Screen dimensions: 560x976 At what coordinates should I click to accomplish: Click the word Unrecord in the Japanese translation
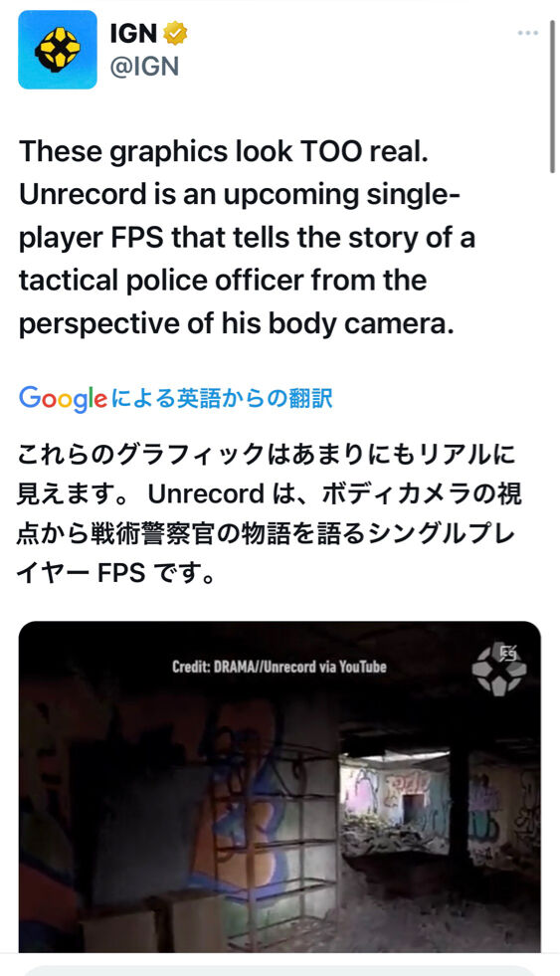coord(206,494)
